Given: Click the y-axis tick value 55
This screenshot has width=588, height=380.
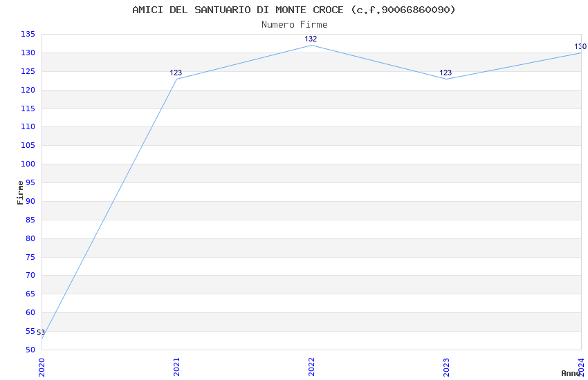Looking at the screenshot, I should click(x=30, y=332).
